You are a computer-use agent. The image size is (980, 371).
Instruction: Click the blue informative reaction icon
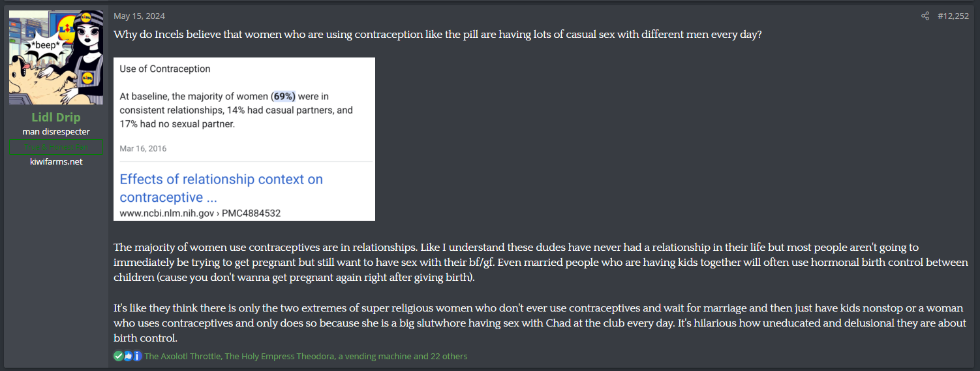click(x=137, y=356)
